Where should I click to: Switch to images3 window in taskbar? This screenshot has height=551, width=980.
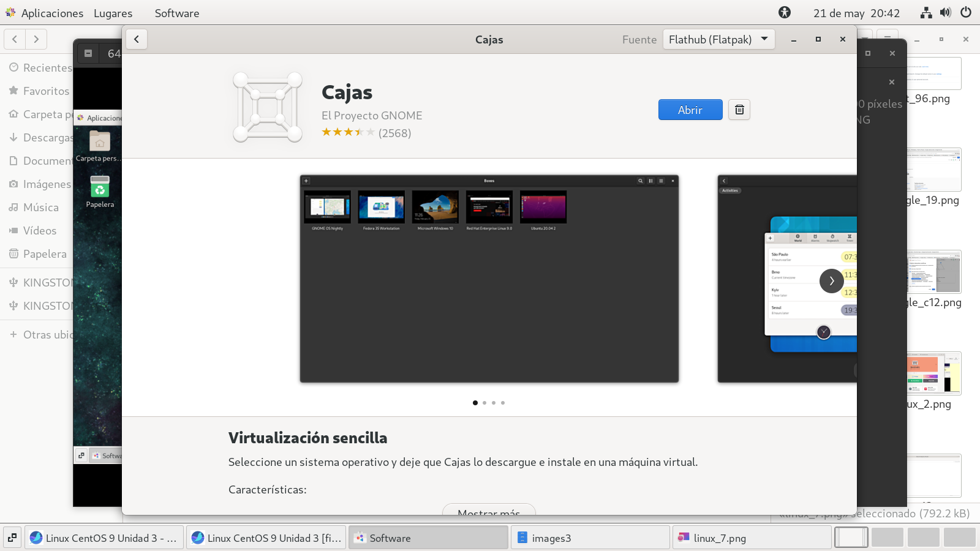(590, 538)
